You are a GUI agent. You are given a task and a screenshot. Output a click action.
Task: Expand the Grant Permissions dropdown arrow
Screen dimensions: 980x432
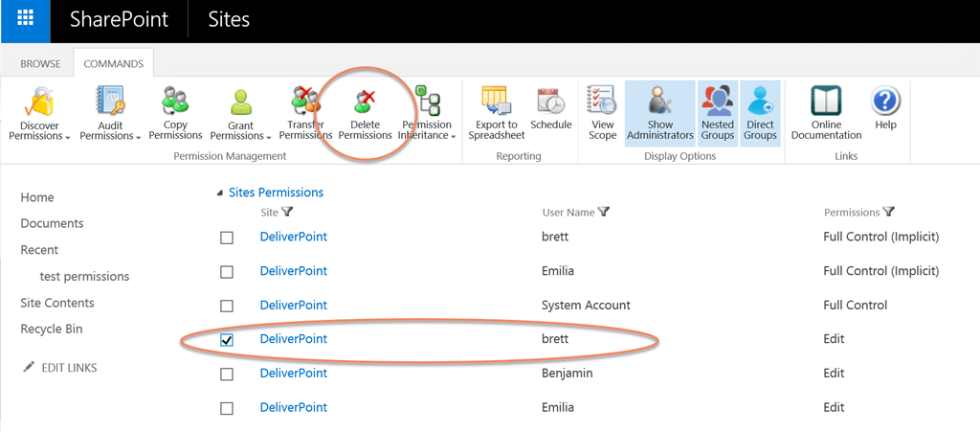click(x=268, y=138)
